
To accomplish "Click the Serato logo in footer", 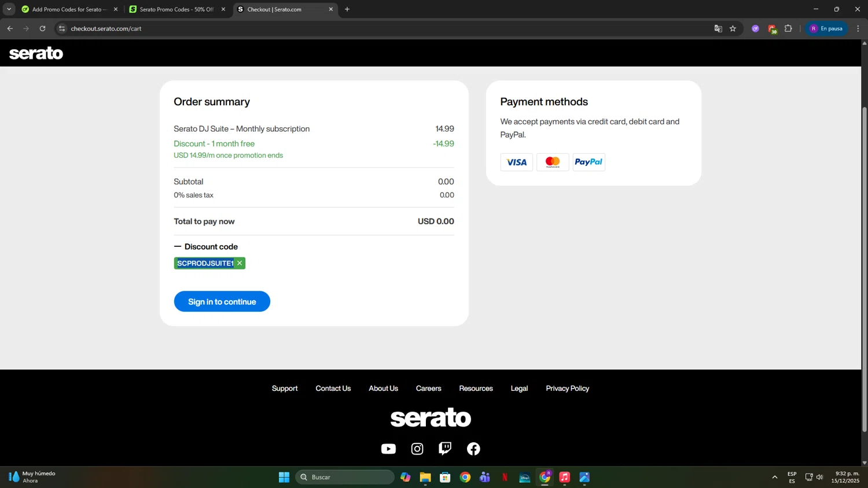I will click(x=431, y=417).
